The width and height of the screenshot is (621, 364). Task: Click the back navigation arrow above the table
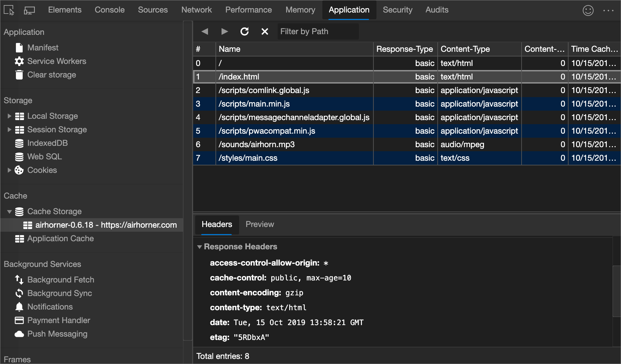(x=205, y=31)
